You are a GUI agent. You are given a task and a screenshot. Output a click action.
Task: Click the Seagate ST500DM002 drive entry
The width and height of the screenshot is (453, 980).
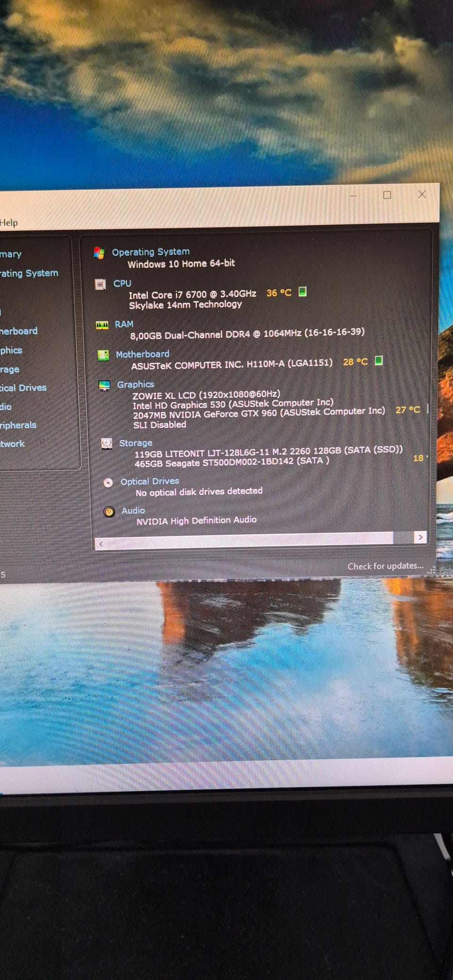click(x=232, y=462)
